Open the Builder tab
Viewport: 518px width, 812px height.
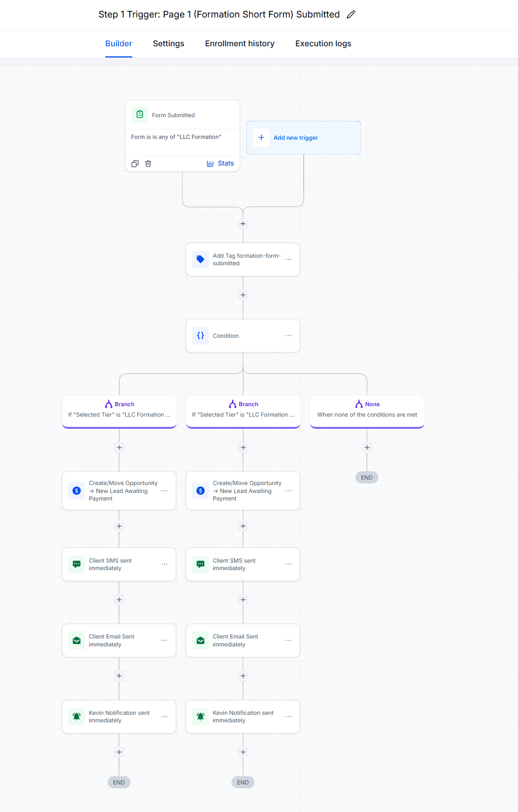click(x=119, y=43)
